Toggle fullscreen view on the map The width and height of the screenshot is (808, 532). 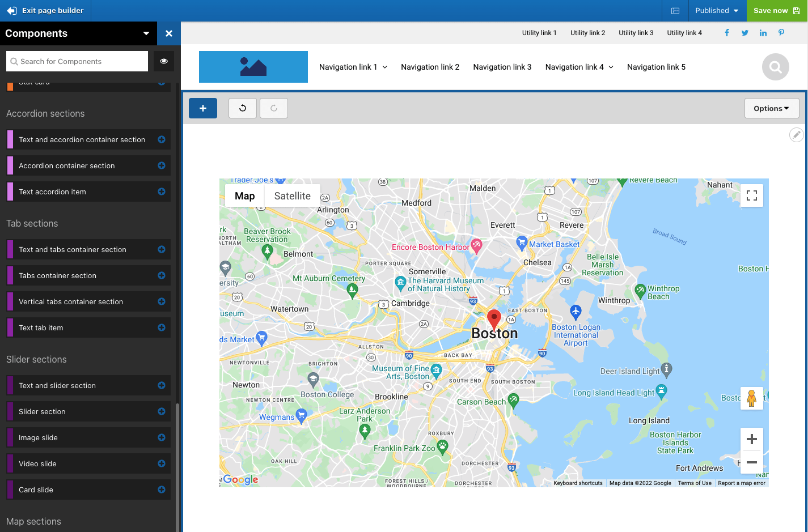click(x=752, y=195)
